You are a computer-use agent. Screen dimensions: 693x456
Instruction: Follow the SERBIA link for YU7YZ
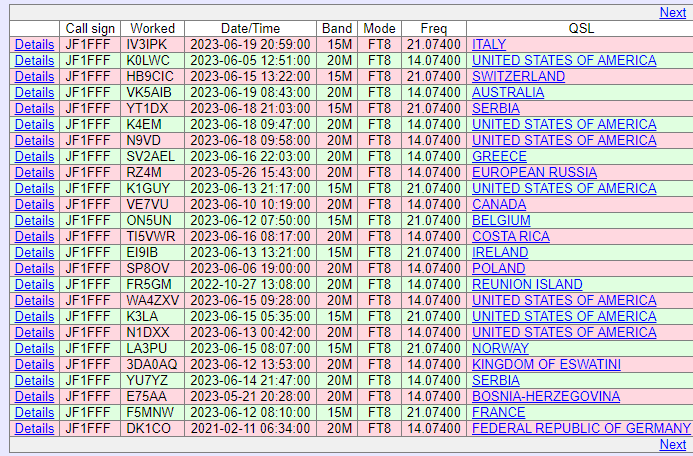pos(496,380)
